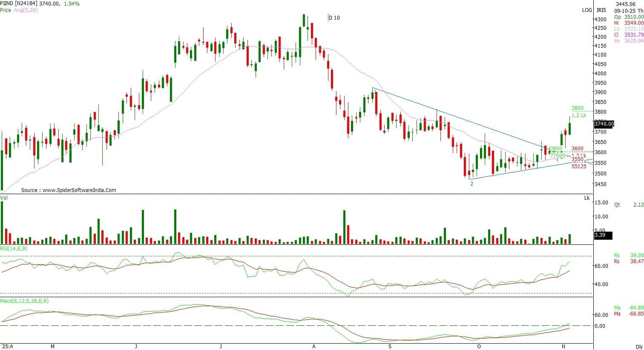Click the black 3740.00 current price tag

604,124
